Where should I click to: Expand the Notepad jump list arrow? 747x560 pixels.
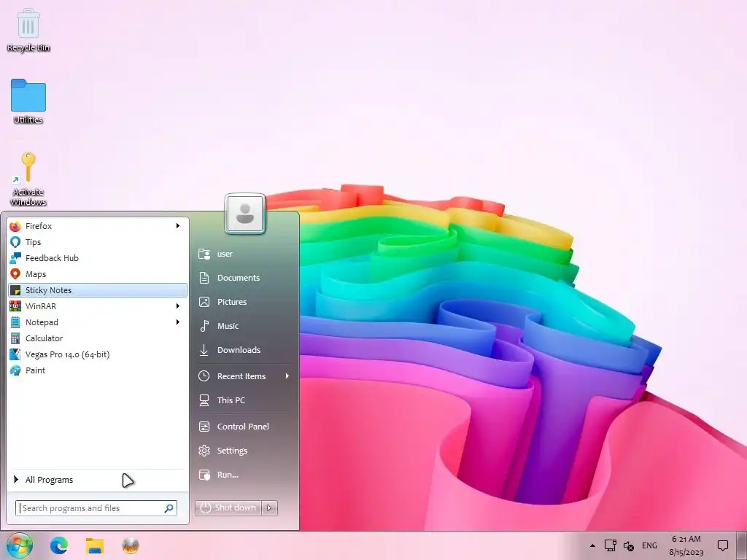pos(178,322)
